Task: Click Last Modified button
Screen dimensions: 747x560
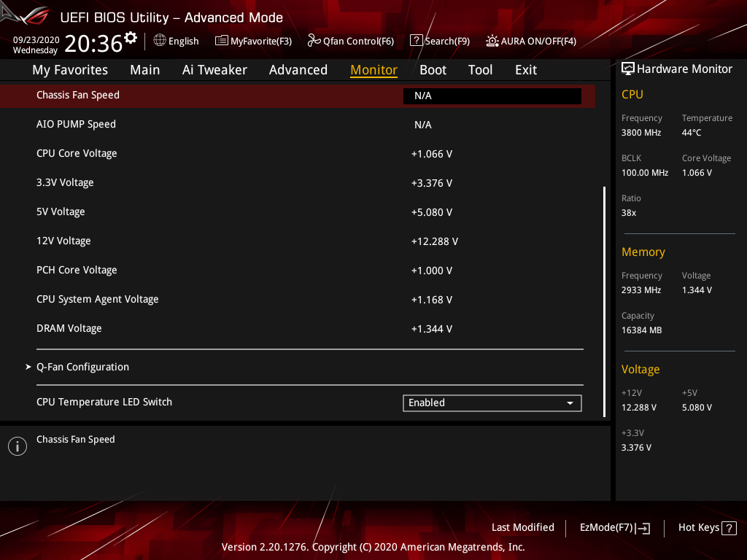Action: (522, 528)
